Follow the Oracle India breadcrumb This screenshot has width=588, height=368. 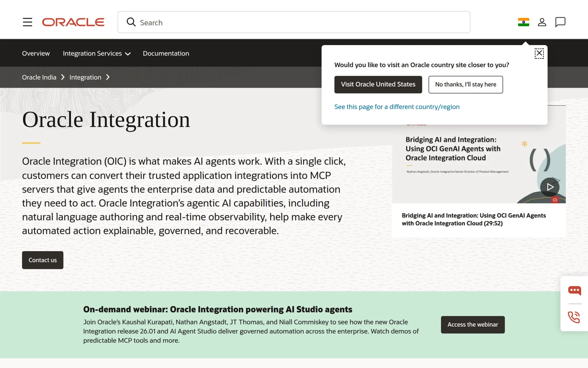[39, 77]
